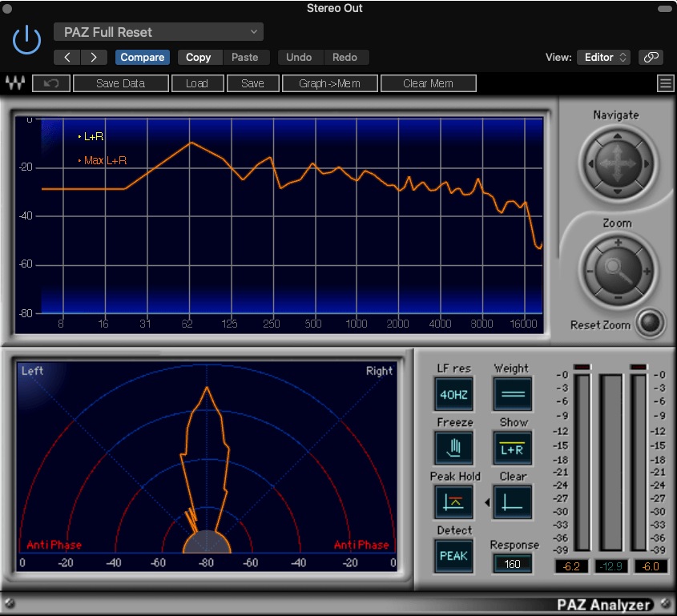Click the window pill button at top right
This screenshot has height=616, width=677.
[664, 9]
